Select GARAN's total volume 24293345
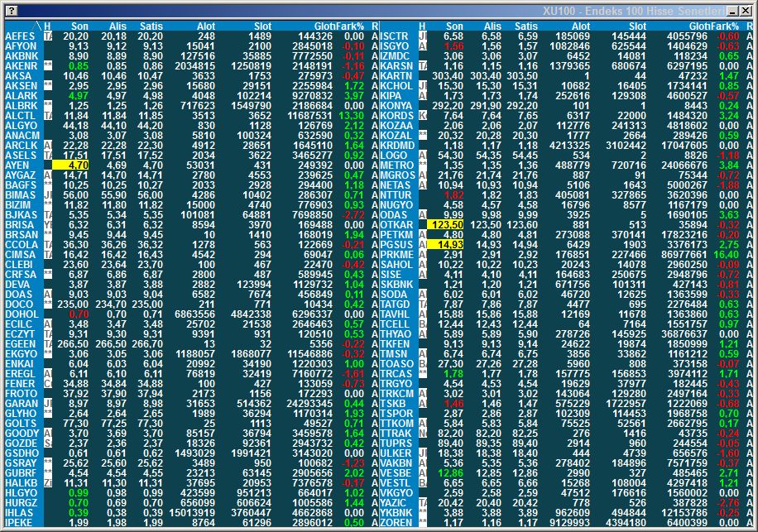Screen dimensions: 758x532 pos(309,404)
